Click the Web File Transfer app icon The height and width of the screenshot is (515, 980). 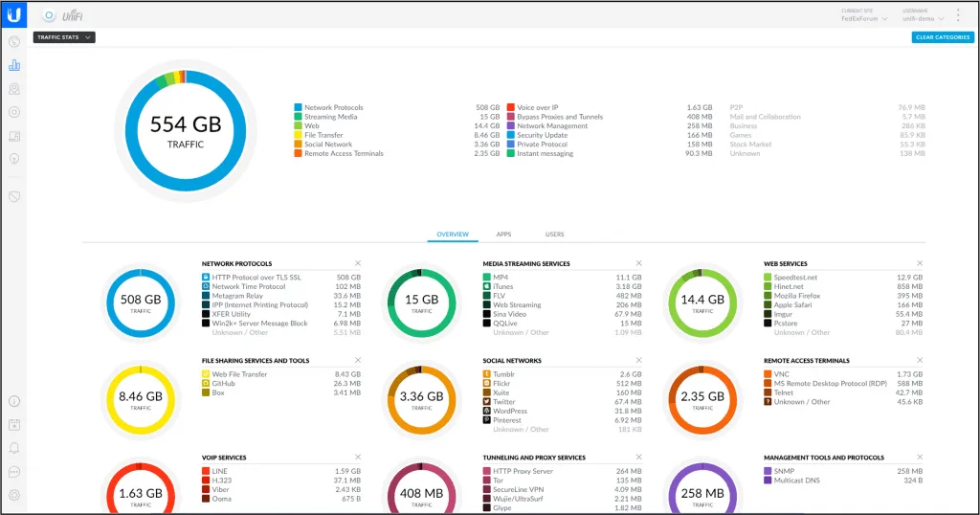pyautogui.click(x=206, y=373)
